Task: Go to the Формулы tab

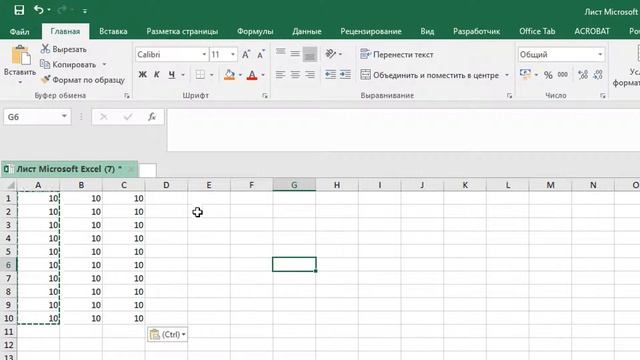Action: [x=255, y=31]
